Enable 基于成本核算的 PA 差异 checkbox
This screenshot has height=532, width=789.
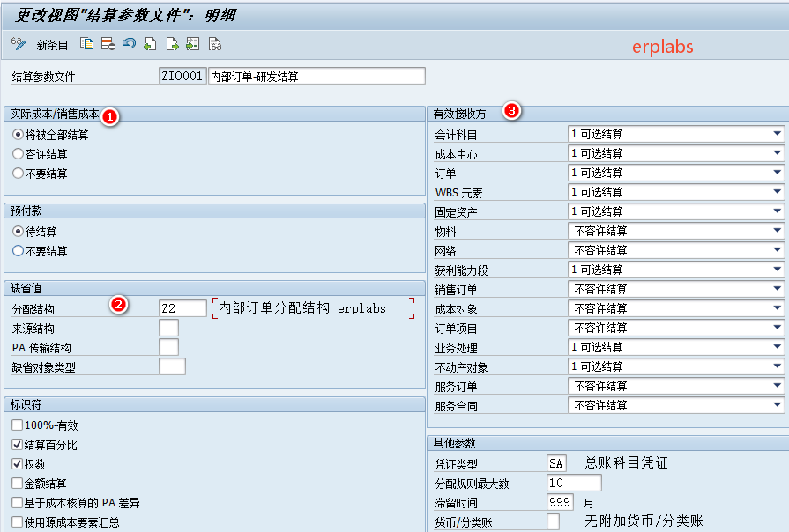[17, 503]
